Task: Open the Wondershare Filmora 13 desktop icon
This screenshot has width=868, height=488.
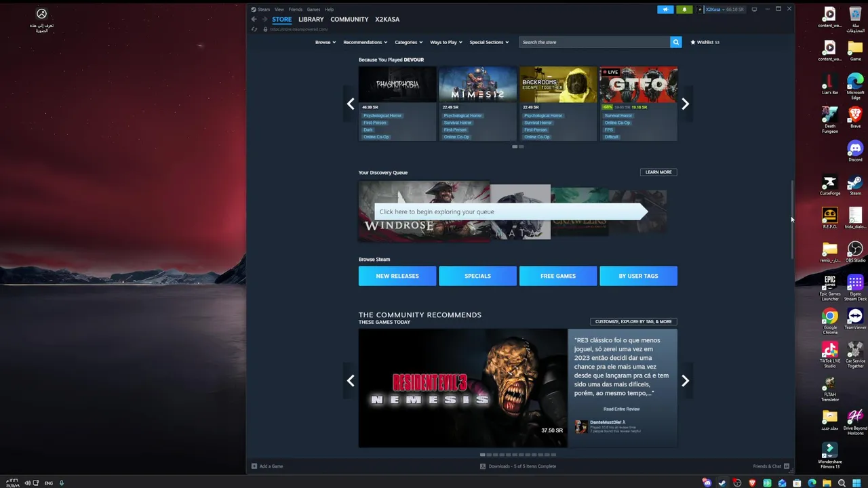Action: pos(830,455)
